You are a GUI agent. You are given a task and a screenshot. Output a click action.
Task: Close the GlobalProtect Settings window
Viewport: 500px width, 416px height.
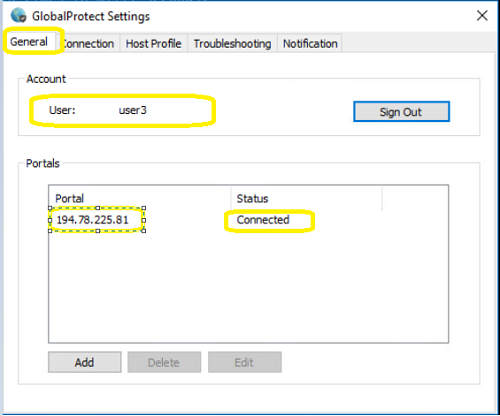click(482, 15)
